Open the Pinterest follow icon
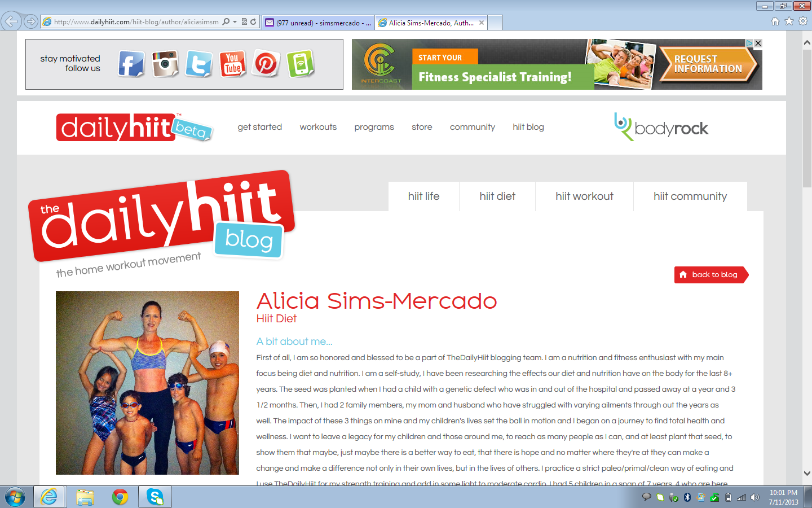The width and height of the screenshot is (812, 508). click(266, 64)
